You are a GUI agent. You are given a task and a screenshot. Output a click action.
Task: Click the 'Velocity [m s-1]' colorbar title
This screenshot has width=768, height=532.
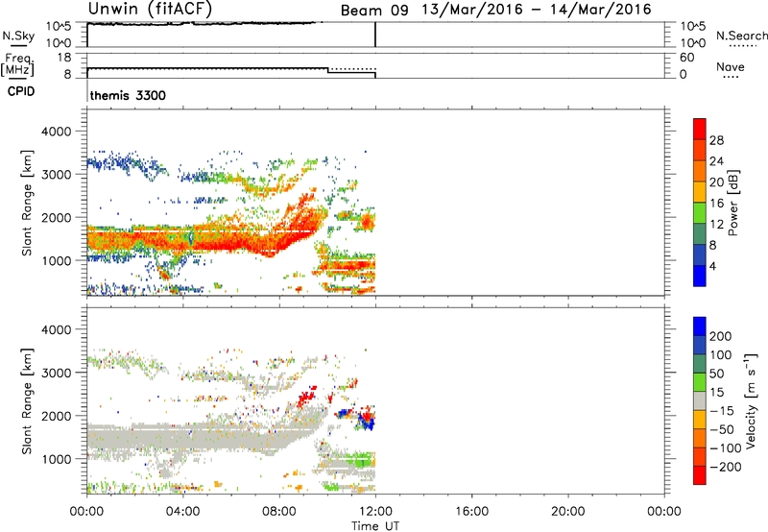tap(750, 400)
